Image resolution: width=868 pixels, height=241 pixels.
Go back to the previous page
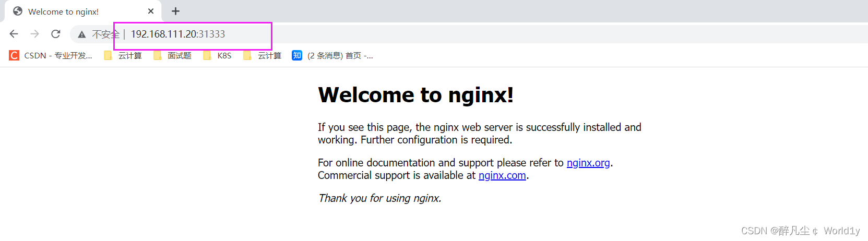pyautogui.click(x=14, y=34)
